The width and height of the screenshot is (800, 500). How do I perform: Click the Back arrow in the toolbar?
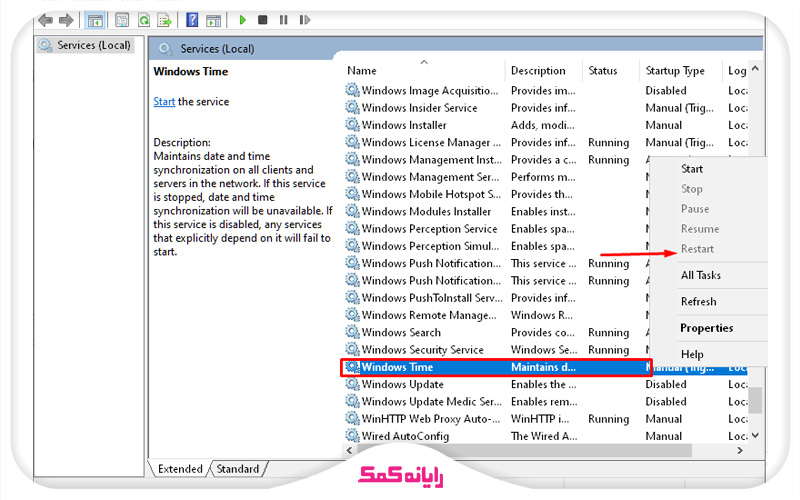click(45, 20)
